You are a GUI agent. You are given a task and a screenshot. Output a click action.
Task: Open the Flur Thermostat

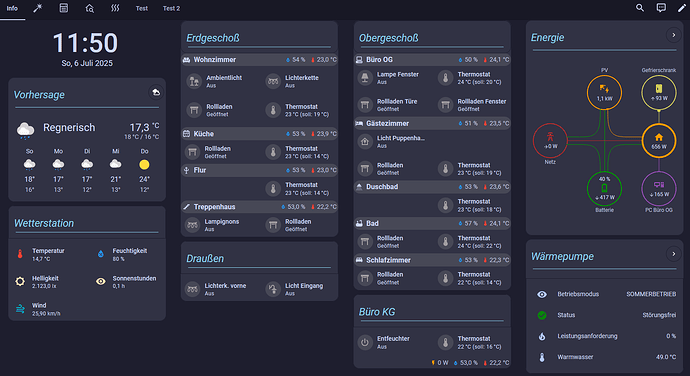point(299,189)
